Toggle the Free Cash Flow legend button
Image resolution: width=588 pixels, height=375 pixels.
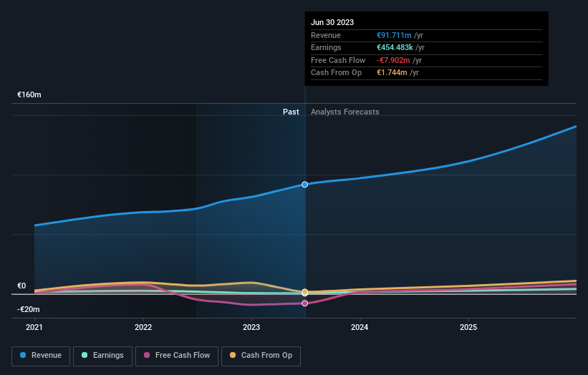pos(177,356)
